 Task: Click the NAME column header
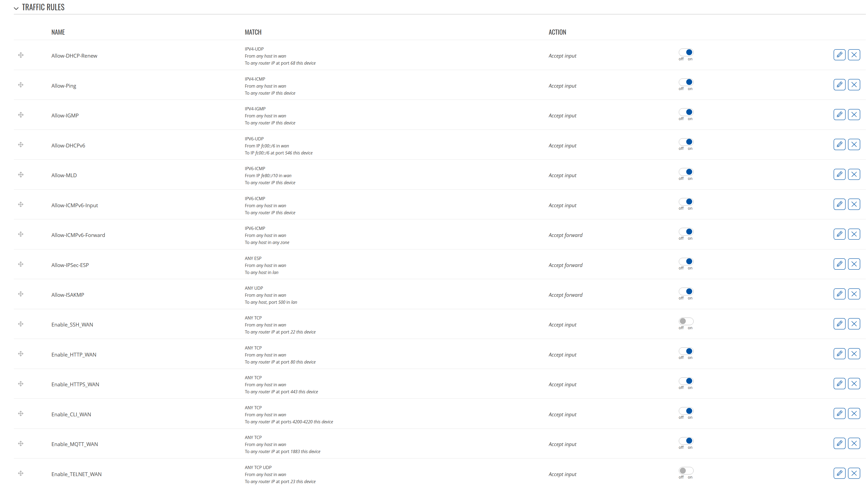click(58, 32)
